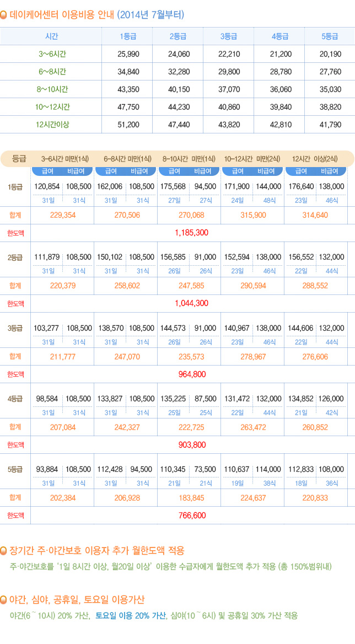Click the 10-12시간 미만(2식) column header
Screen dimensions: 355x644
point(252,159)
